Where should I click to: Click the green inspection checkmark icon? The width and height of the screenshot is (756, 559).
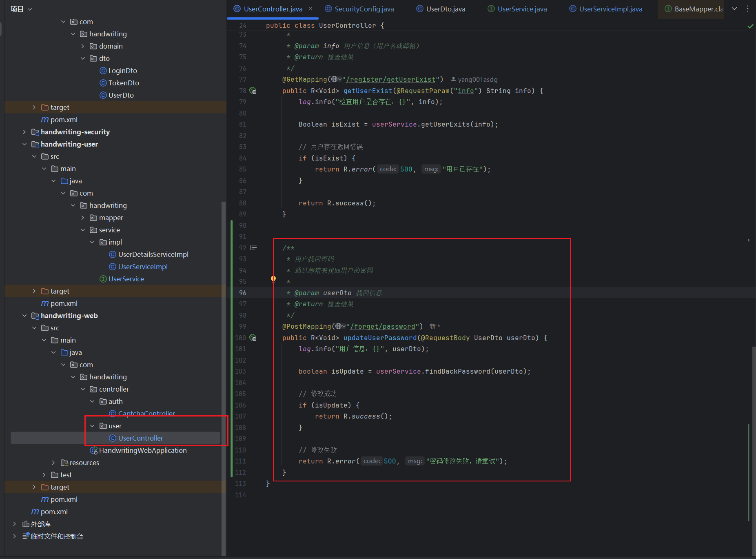point(750,26)
